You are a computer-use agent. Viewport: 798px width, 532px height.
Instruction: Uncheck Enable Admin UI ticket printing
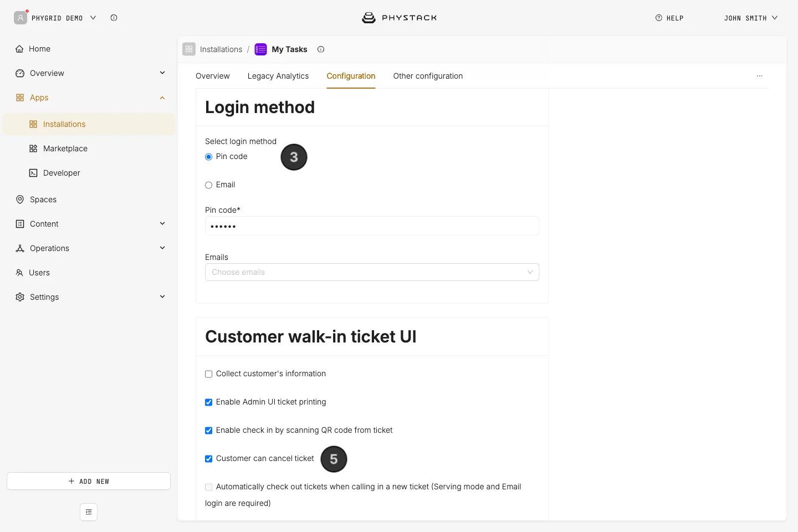click(x=209, y=402)
